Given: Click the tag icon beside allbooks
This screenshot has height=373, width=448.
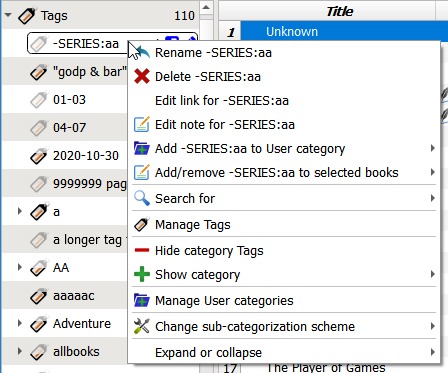Looking at the screenshot, I should [x=39, y=352].
